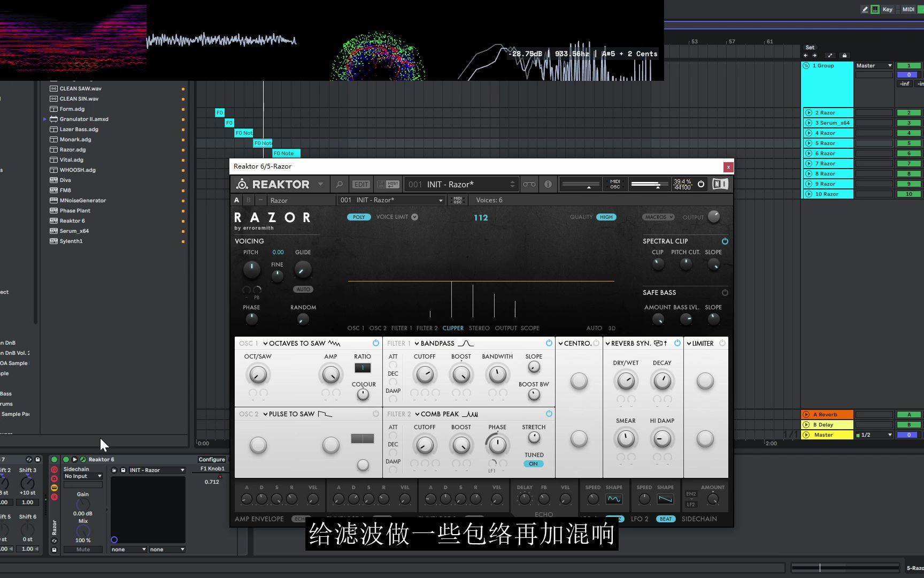
Task: Toggle SPECTRAL CLIP power button
Action: tap(725, 241)
